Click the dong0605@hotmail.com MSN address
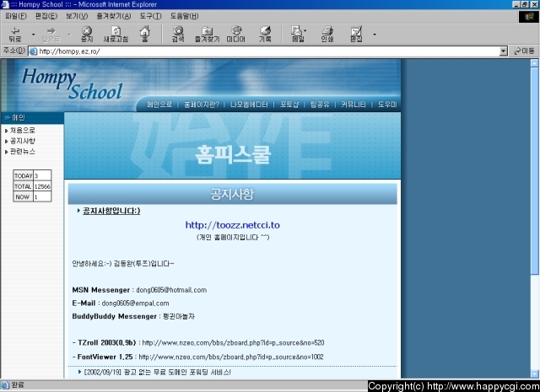The image size is (540, 392). pos(171,290)
